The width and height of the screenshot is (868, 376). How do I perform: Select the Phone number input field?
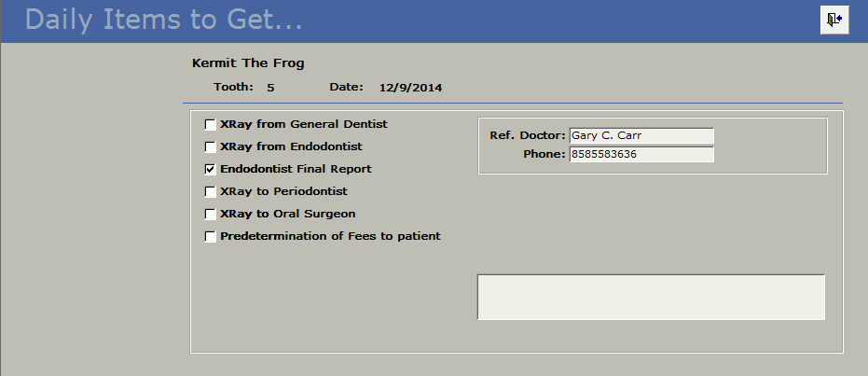click(x=641, y=154)
